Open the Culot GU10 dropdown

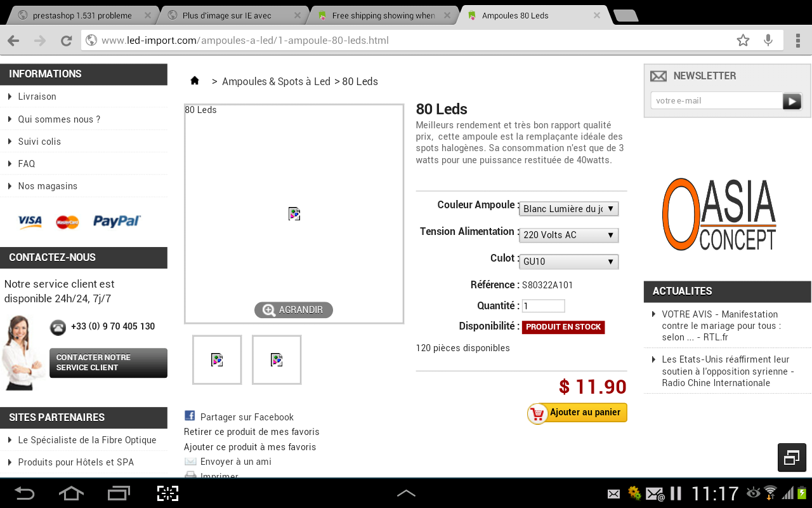[568, 262]
